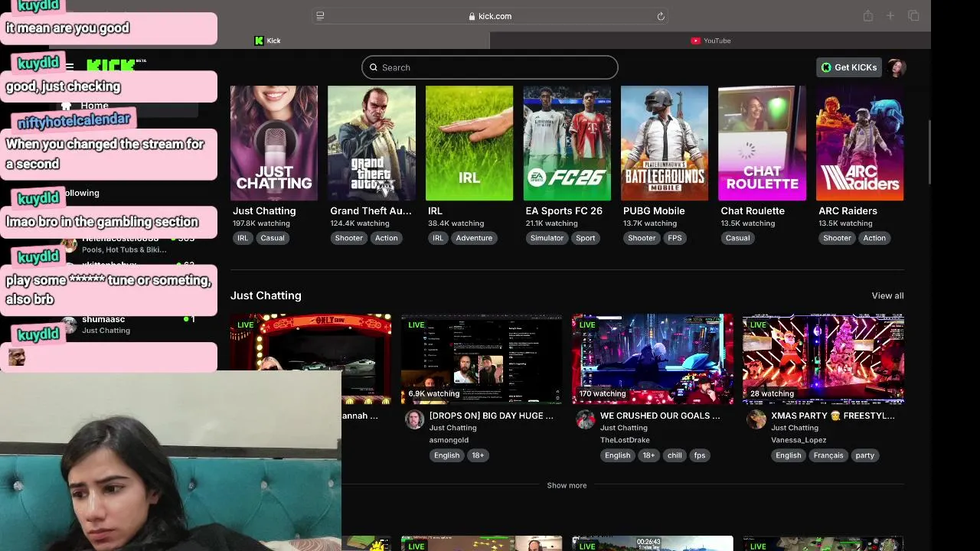
Task: Open the EA Sports FC 26 category card
Action: [x=567, y=143]
